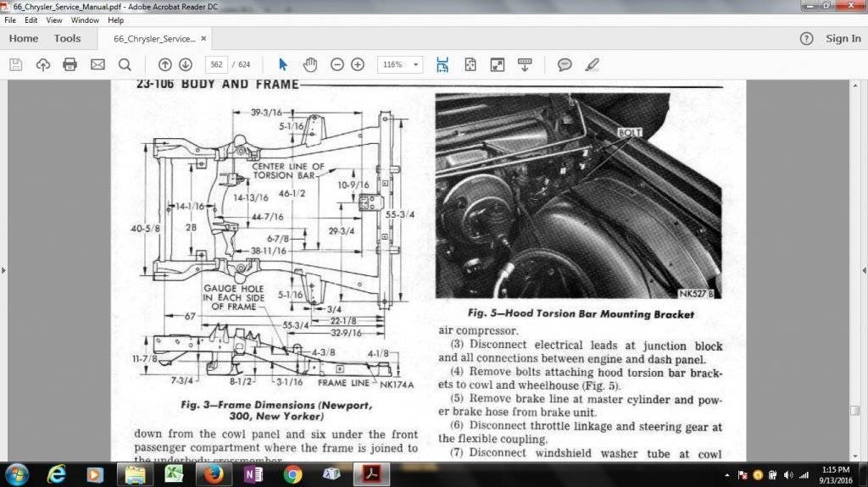This screenshot has width=868, height=487.
Task: Click the Send file by email icon
Action: click(x=97, y=64)
